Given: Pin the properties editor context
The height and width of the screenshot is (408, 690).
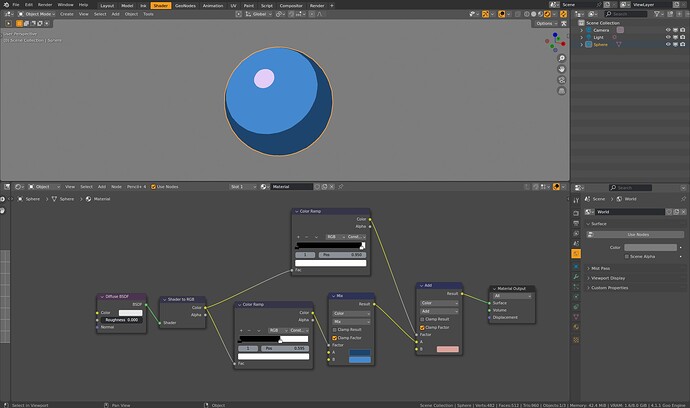Looking at the screenshot, I should pos(683,199).
